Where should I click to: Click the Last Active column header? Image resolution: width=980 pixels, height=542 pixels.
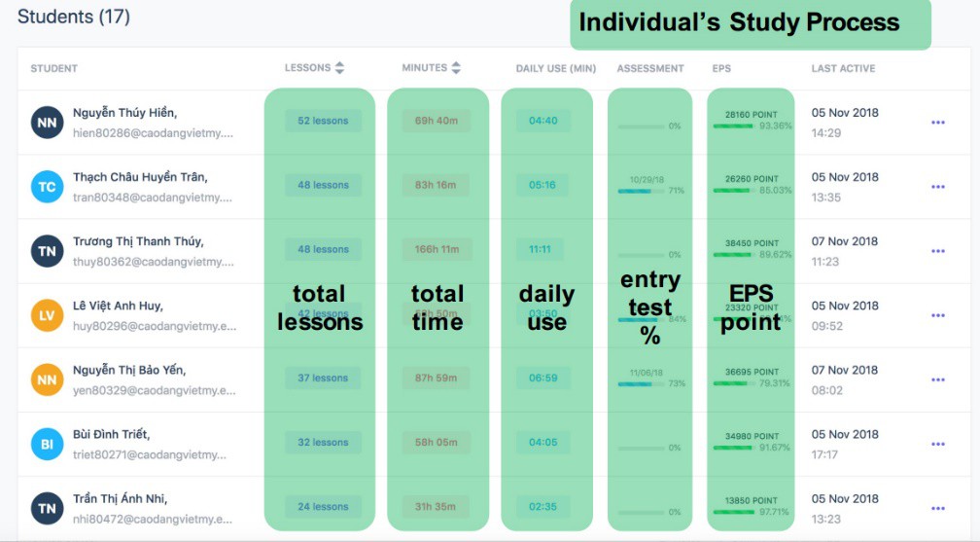843,69
